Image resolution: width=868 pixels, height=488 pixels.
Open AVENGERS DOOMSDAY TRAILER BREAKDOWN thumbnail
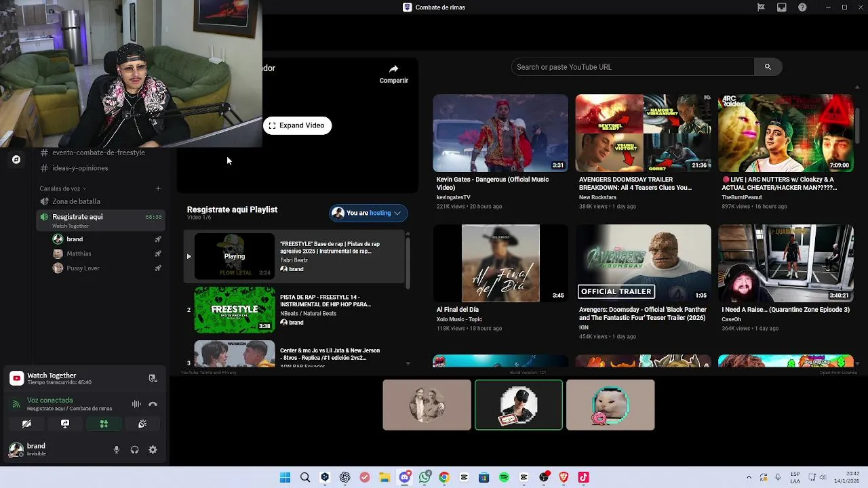(x=643, y=133)
